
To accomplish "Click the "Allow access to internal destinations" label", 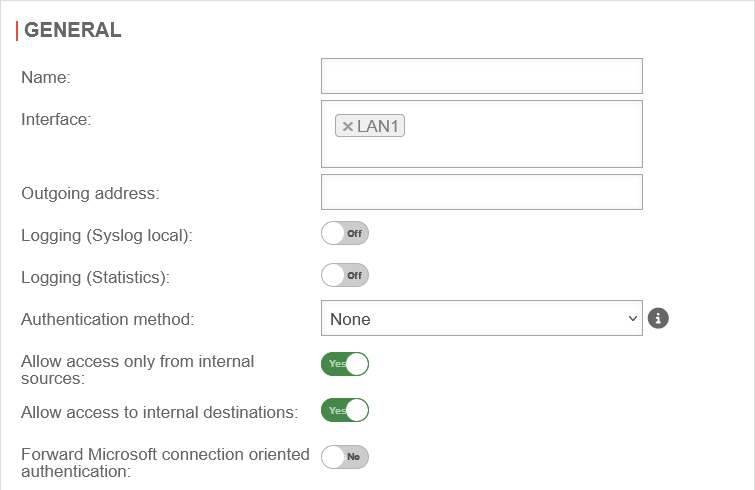I will (x=159, y=411).
